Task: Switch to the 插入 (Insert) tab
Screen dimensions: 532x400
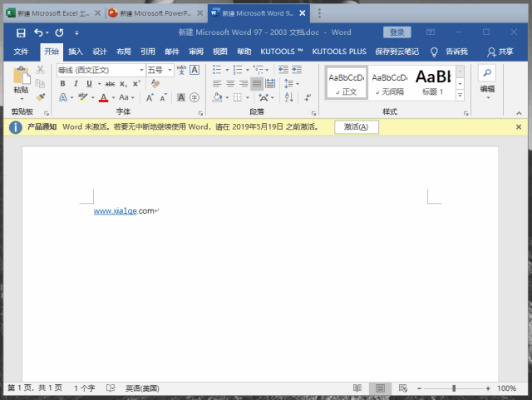Action: pyautogui.click(x=76, y=52)
